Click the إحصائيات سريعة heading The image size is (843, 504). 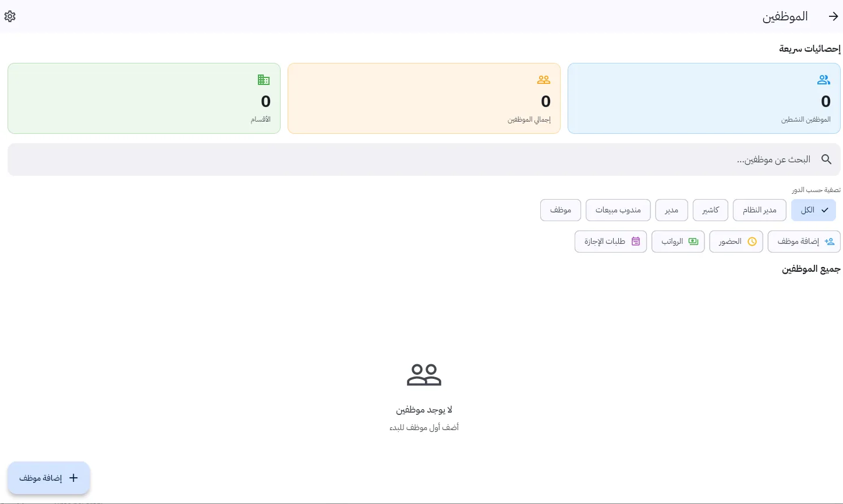click(810, 49)
